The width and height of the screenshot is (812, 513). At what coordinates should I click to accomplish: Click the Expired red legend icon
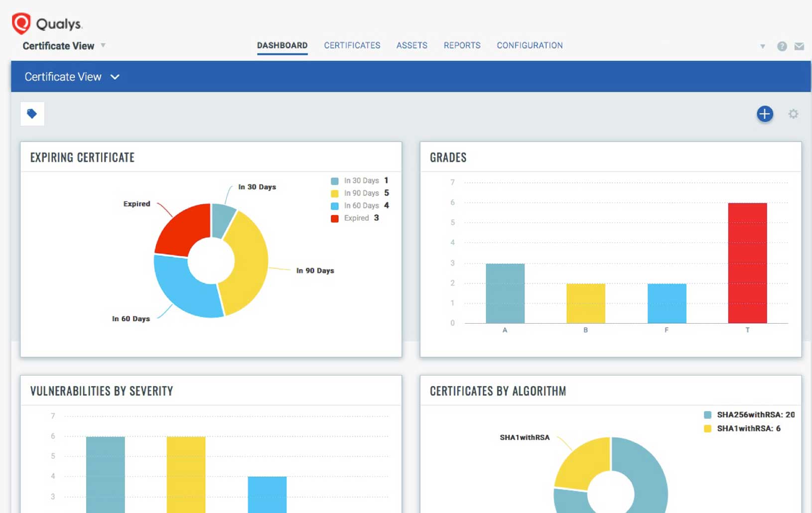click(334, 218)
